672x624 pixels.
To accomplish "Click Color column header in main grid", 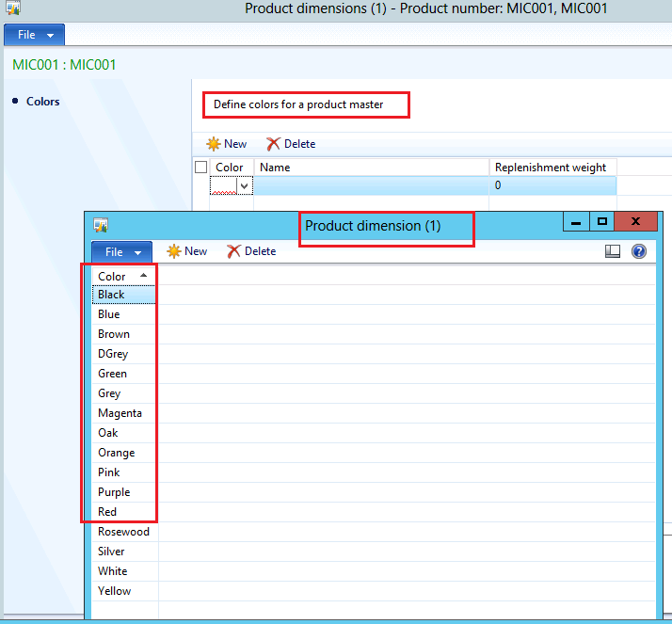I will [232, 168].
